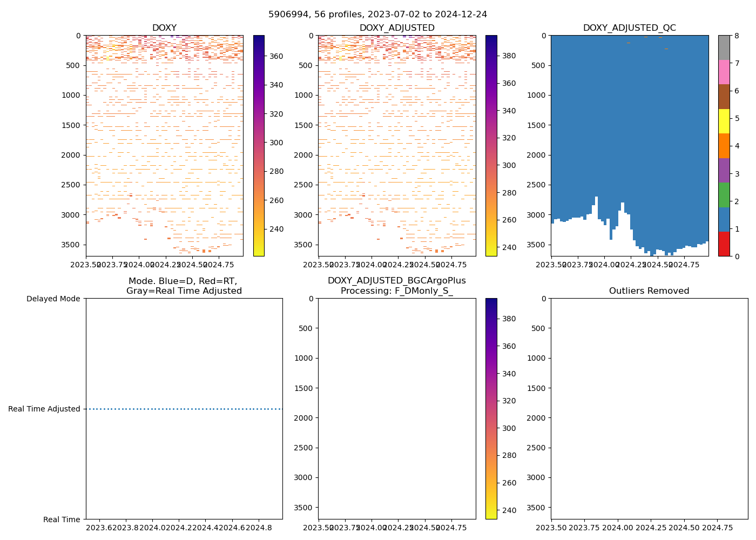Click the colorbar next to the DOXY_ADJUSTED plot
This screenshot has height=540, width=756.
(x=491, y=146)
